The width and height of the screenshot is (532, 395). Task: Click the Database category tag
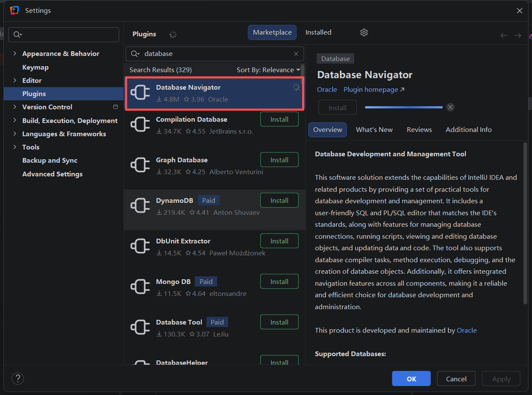coord(335,59)
